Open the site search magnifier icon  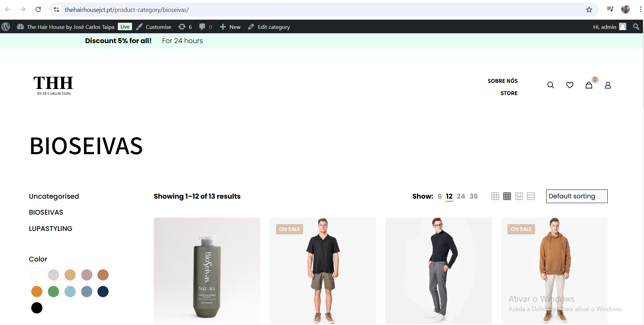(x=551, y=85)
